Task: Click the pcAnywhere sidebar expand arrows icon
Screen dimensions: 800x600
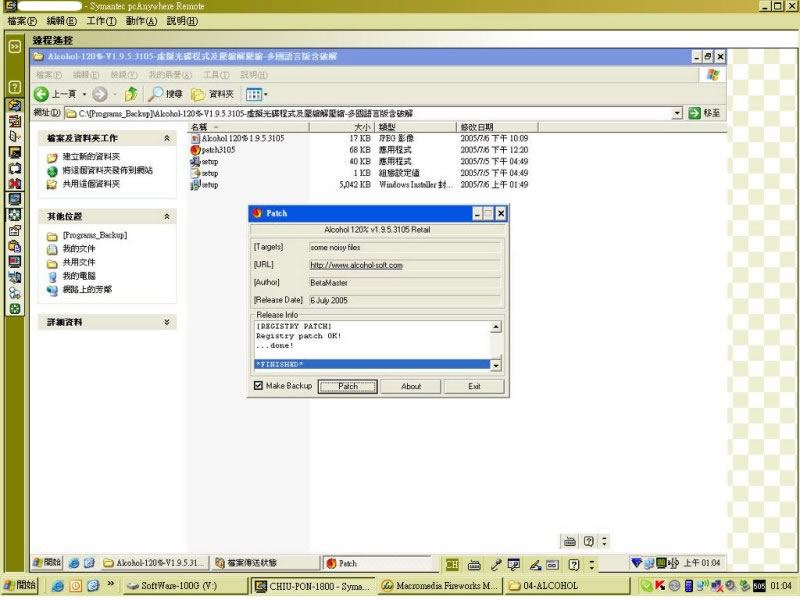Action: [14, 46]
